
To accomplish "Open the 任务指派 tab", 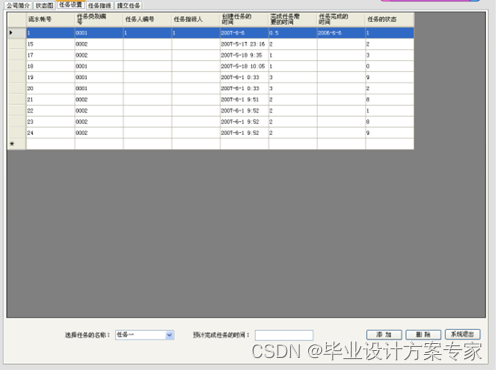I will (x=99, y=5).
